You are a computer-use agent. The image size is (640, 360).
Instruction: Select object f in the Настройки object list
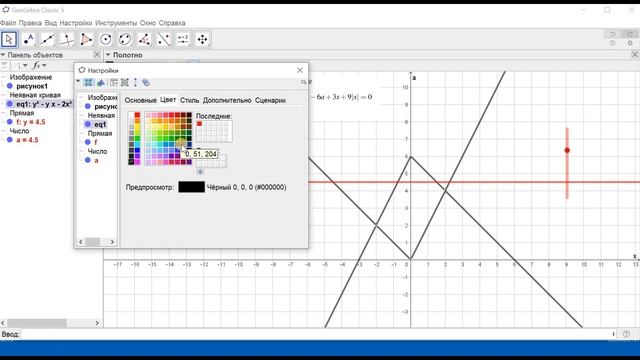[96, 142]
